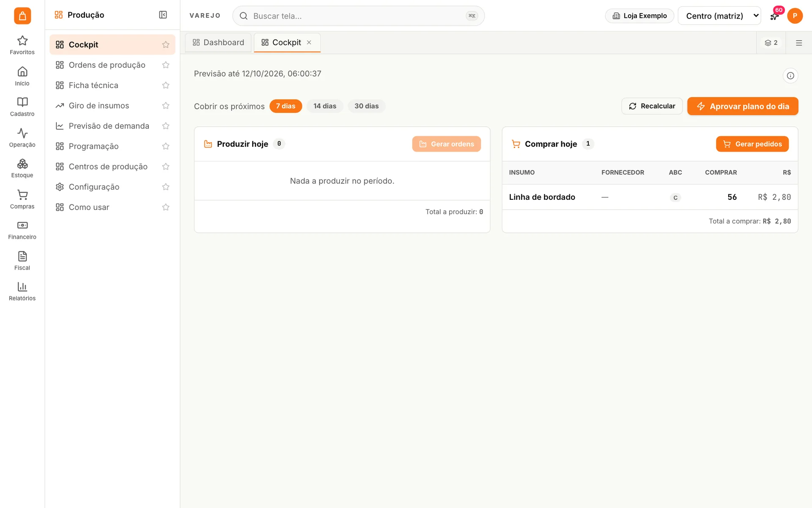This screenshot has width=812, height=508.
Task: Go to Início home icon
Action: click(22, 76)
